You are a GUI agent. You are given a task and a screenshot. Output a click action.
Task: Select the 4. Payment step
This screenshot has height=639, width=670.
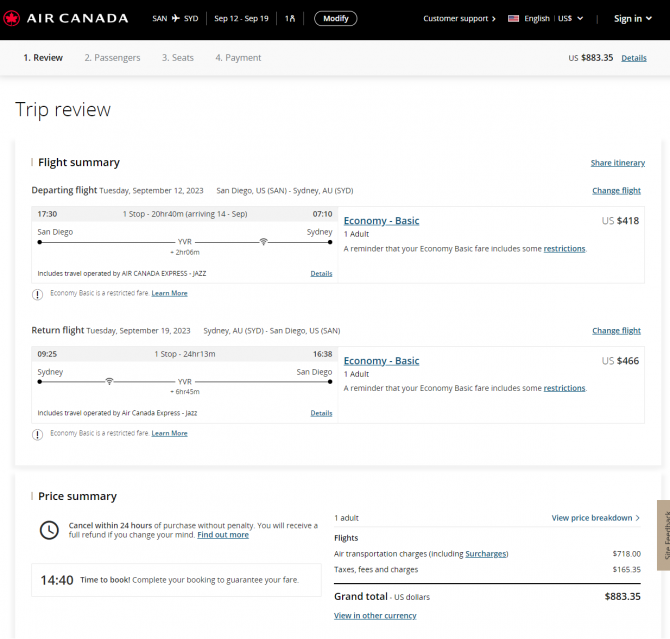point(238,58)
